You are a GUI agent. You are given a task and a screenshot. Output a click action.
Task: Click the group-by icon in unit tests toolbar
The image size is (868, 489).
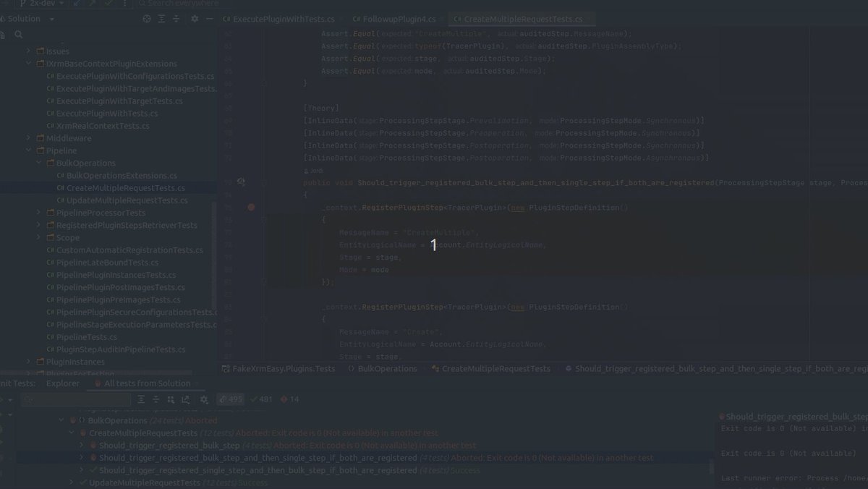[170, 399]
